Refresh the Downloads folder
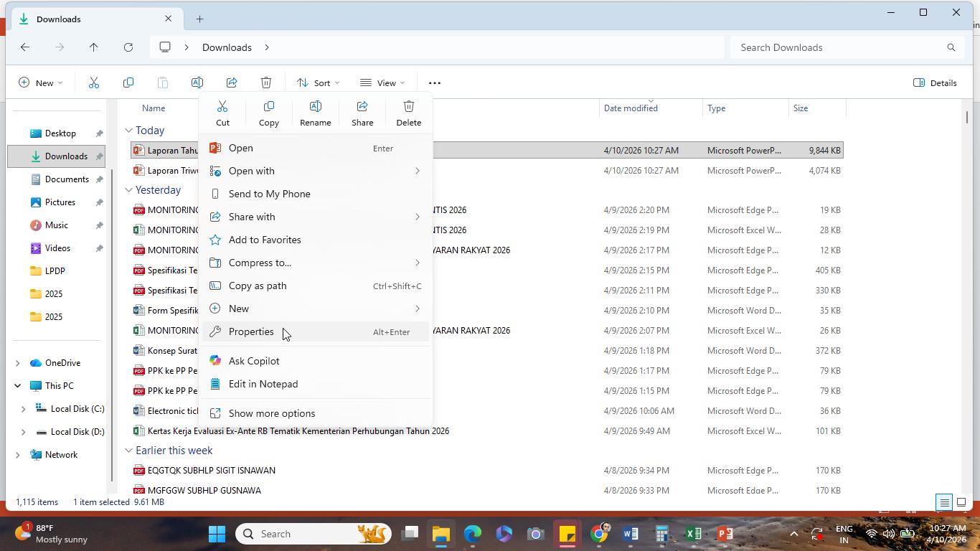The image size is (980, 551). click(128, 47)
